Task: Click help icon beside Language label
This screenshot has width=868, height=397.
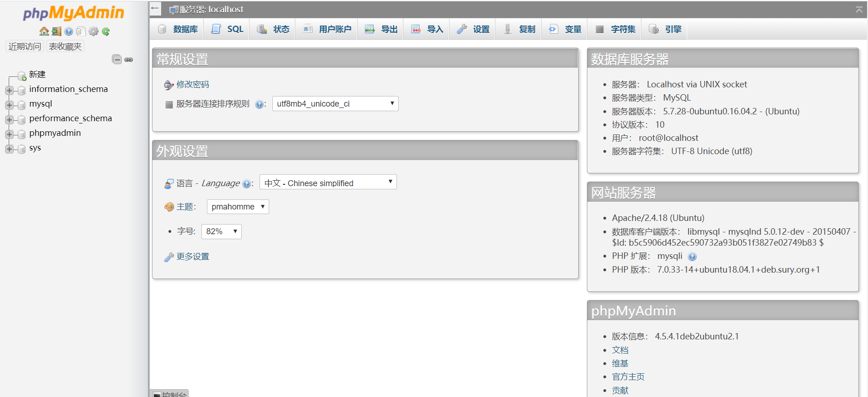Action: click(246, 184)
